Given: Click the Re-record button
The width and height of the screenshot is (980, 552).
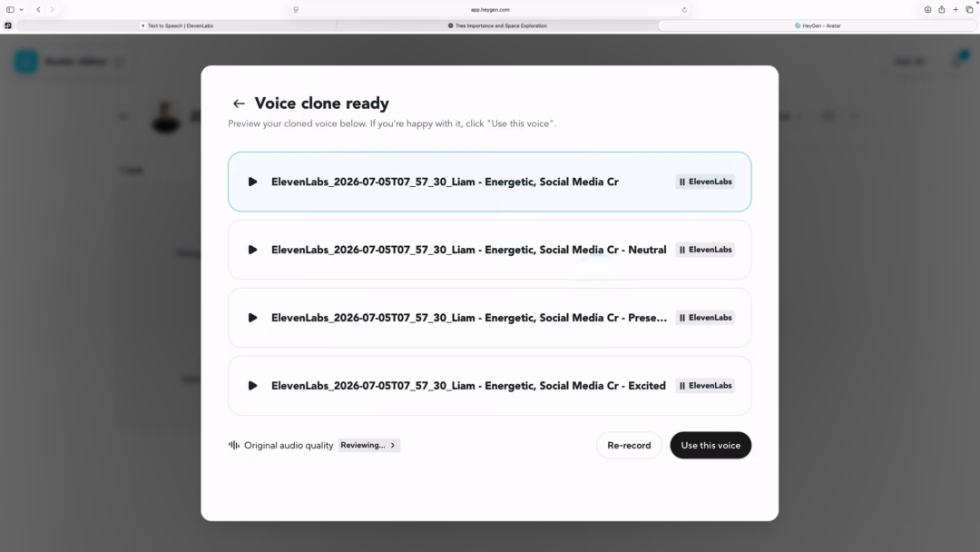Looking at the screenshot, I should click(x=629, y=445).
